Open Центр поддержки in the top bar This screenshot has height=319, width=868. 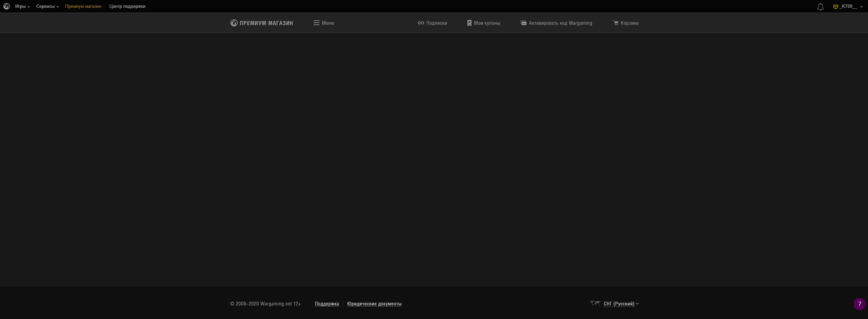pos(127,6)
